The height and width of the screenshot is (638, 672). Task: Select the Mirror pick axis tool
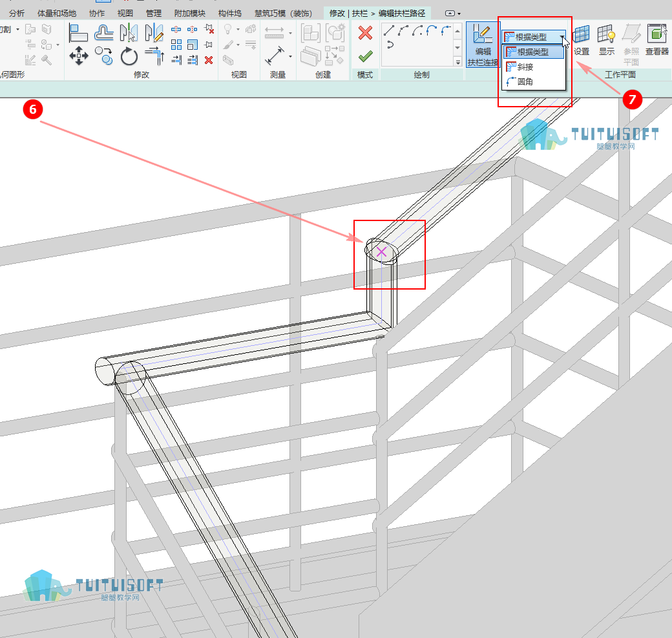pos(129,33)
